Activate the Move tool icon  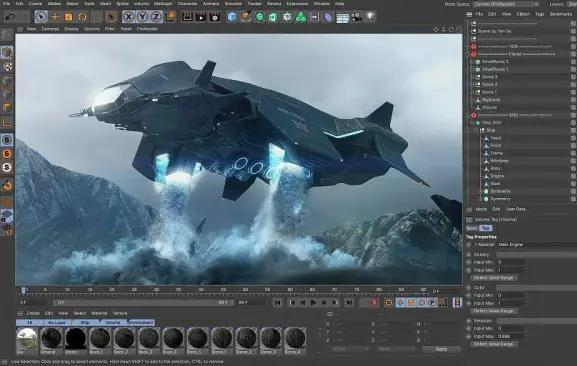pyautogui.click(x=55, y=17)
